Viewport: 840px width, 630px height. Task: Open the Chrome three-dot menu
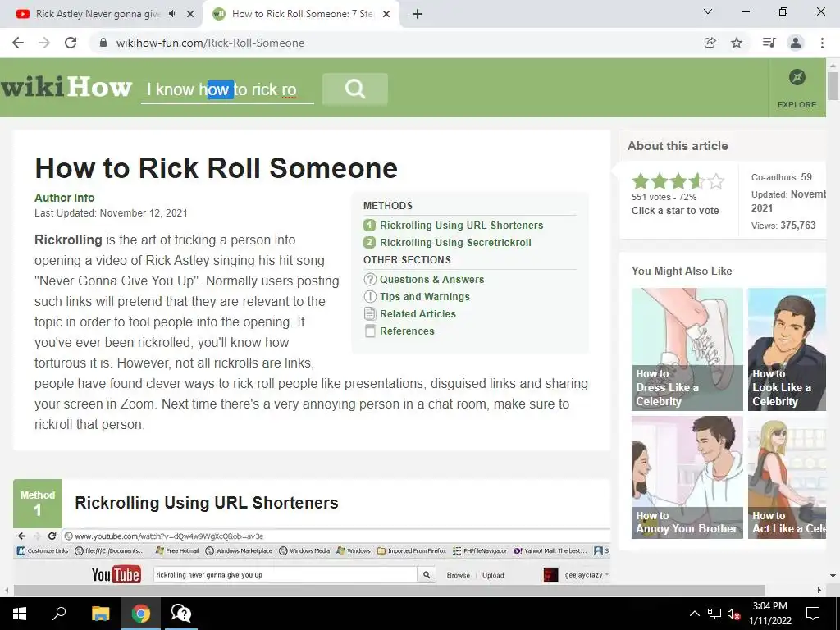pos(822,43)
